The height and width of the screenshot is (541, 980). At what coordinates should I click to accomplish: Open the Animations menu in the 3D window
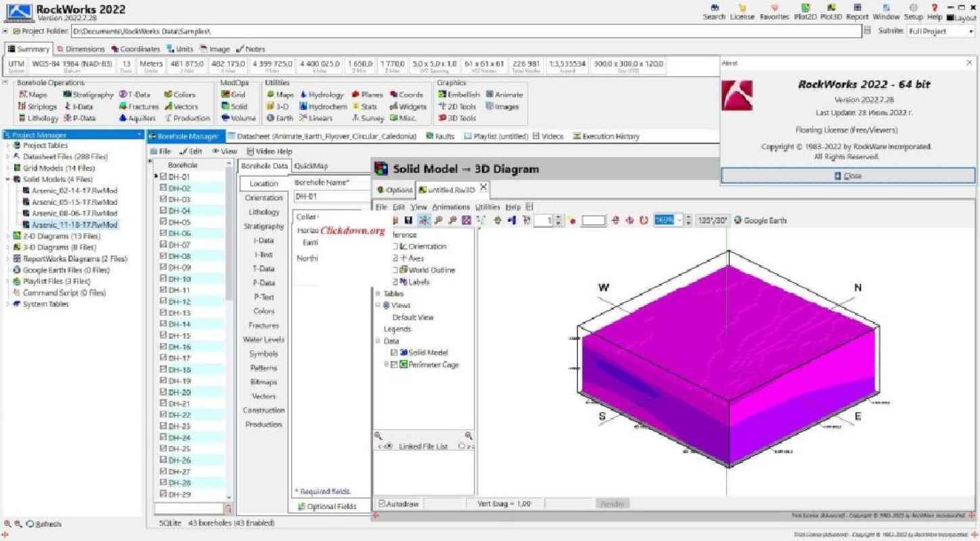tap(450, 207)
